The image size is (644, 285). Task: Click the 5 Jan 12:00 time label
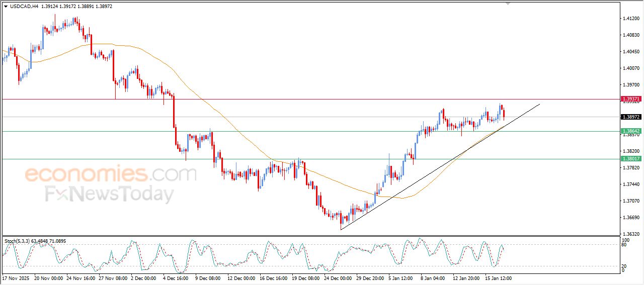401,278
